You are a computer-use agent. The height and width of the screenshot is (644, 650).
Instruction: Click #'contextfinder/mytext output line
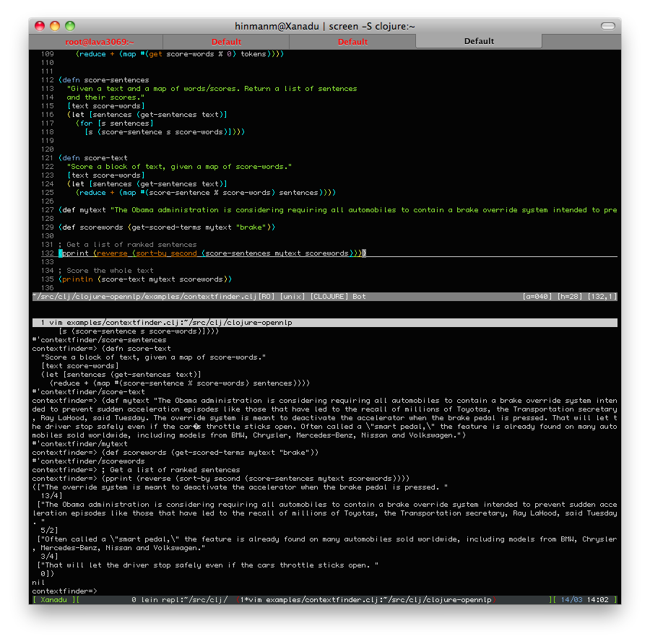pyautogui.click(x=79, y=444)
